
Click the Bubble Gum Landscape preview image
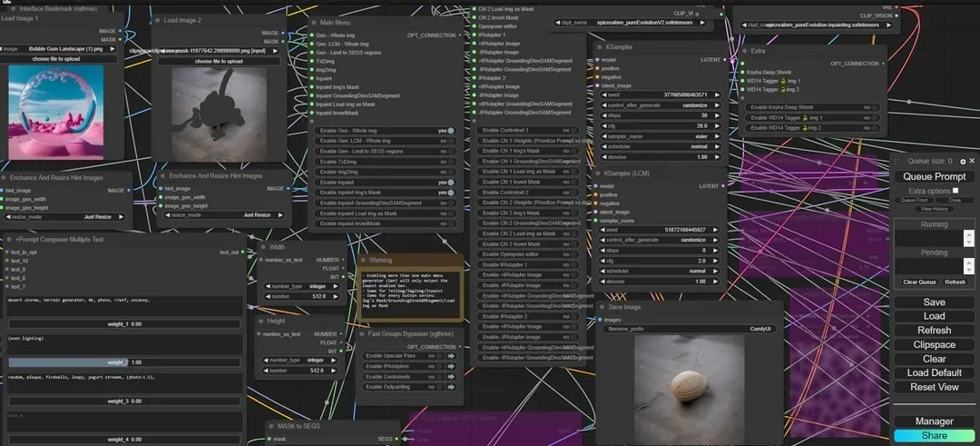56,112
